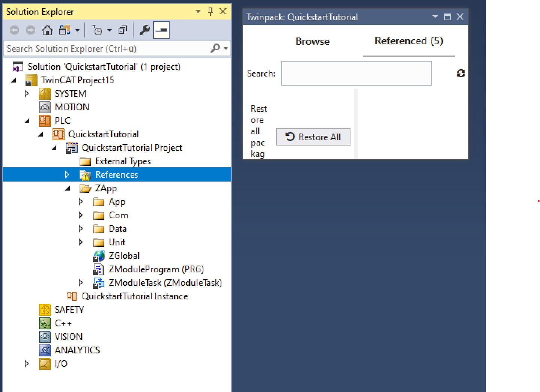This screenshot has height=392, width=540.
Task: Click the magnifier search icon in Solution Explorer
Action: click(215, 48)
